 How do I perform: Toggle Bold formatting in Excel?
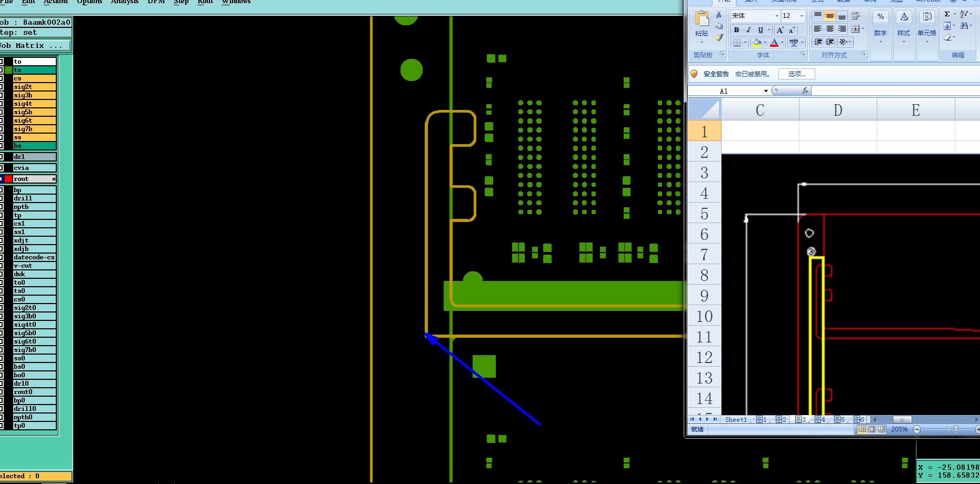pyautogui.click(x=736, y=30)
